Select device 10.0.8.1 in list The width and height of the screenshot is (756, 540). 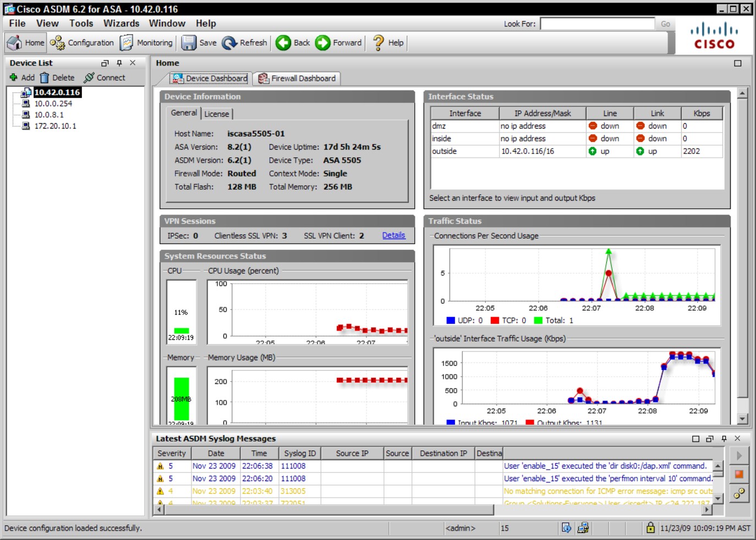[49, 114]
